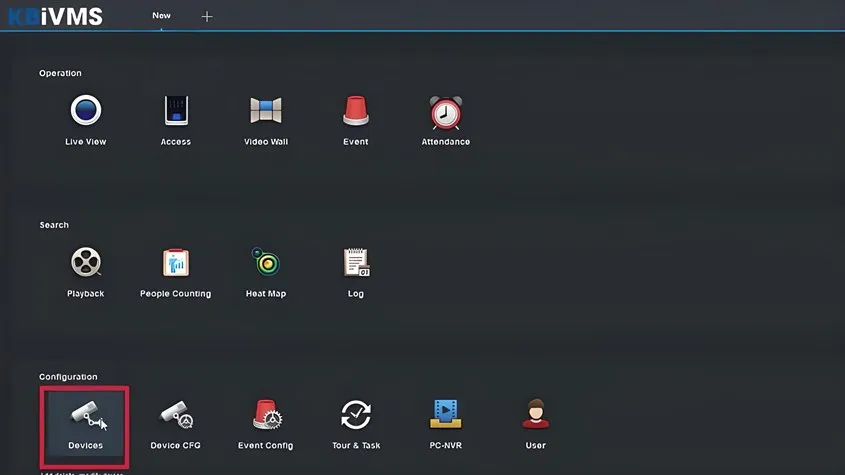Click the highlighted Devices icon
Screen dimensions: 845x475
click(85, 417)
